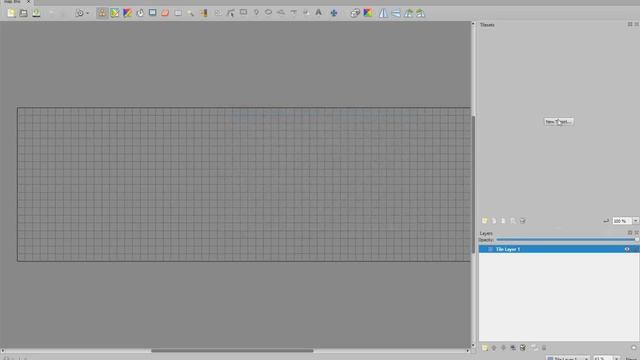Select the Insert Point tool
The image size is (640, 360).
tap(256, 13)
